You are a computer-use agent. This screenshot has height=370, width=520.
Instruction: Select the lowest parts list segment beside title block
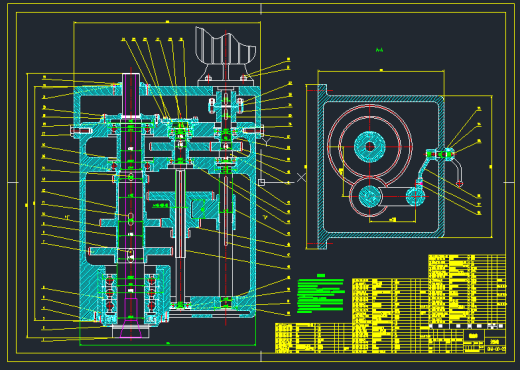click(313, 338)
